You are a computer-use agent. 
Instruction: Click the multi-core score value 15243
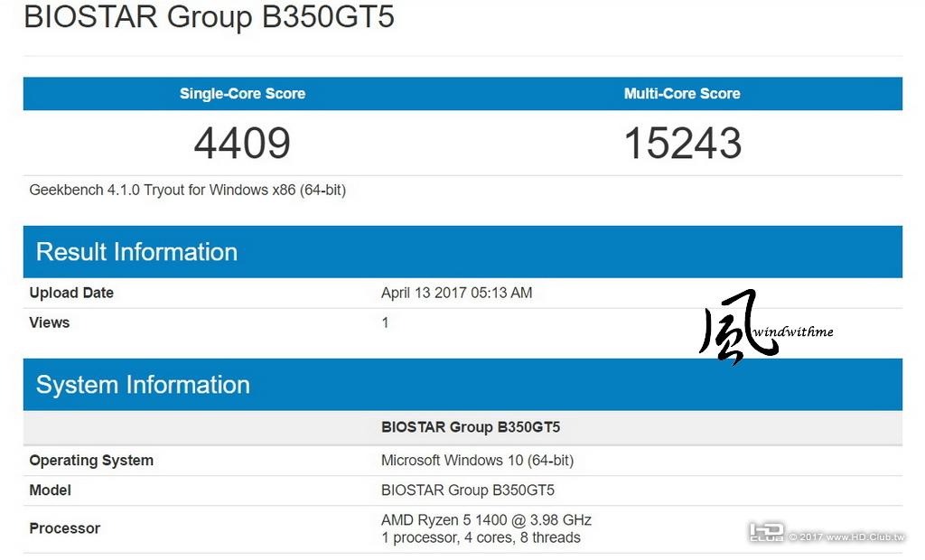pos(683,144)
